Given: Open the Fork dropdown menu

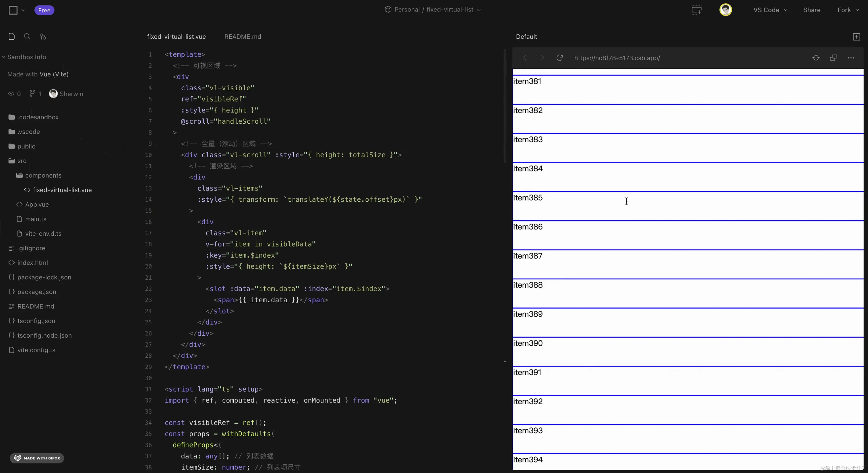Looking at the screenshot, I should (848, 10).
